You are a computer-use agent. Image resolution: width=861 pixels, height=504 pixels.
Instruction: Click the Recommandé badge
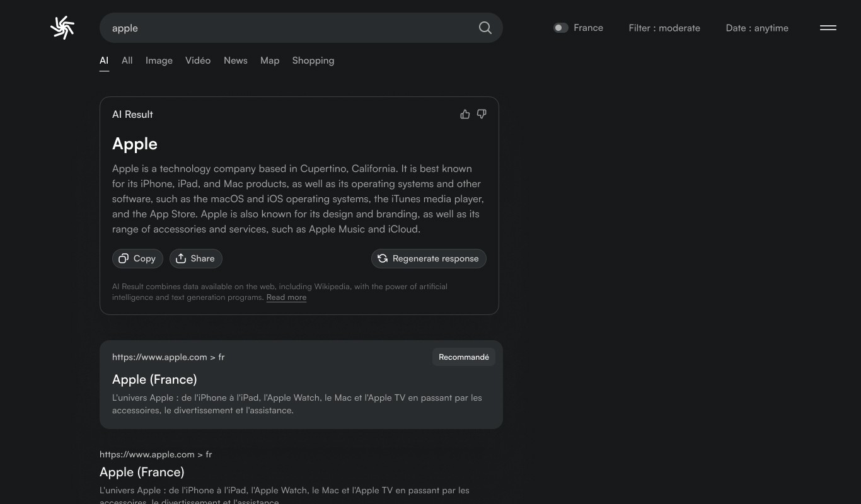(x=464, y=357)
